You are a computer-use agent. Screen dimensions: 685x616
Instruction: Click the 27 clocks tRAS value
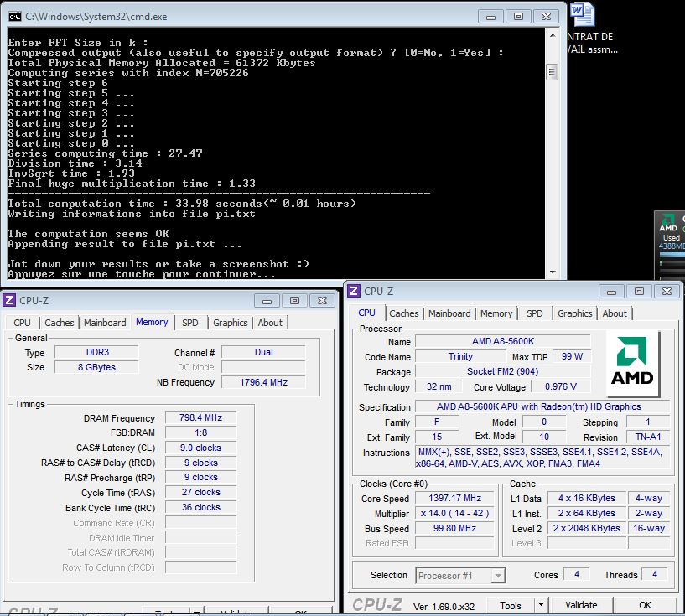pyautogui.click(x=201, y=493)
